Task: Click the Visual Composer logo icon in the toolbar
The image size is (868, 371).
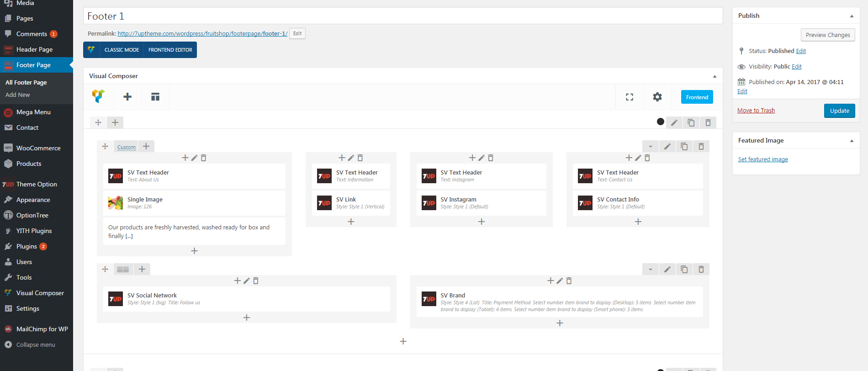Action: 98,96
